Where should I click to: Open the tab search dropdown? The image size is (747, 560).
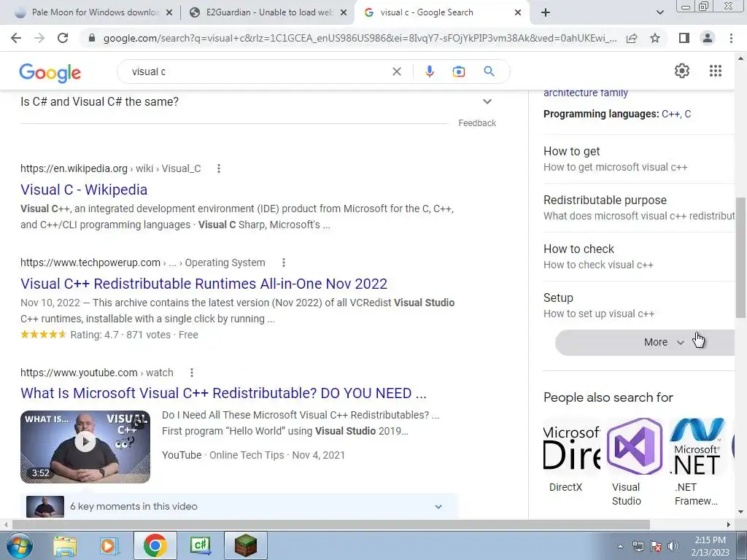(659, 12)
